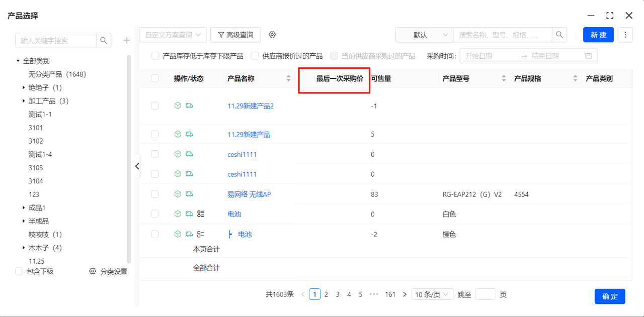Click the cube icon in 橙色 电池 row
This screenshot has width=644, height=317.
178,234
